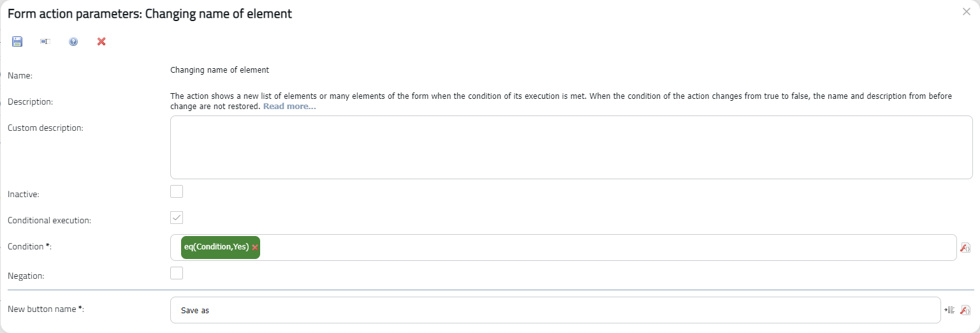This screenshot has height=333, width=980.
Task: Close the Form action parameters dialog
Action: 967,11
